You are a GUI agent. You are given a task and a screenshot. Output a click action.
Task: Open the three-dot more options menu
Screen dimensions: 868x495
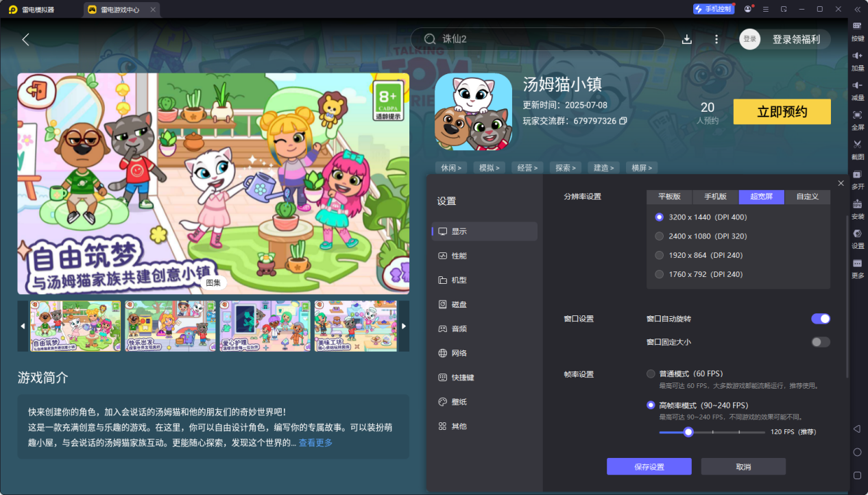716,39
